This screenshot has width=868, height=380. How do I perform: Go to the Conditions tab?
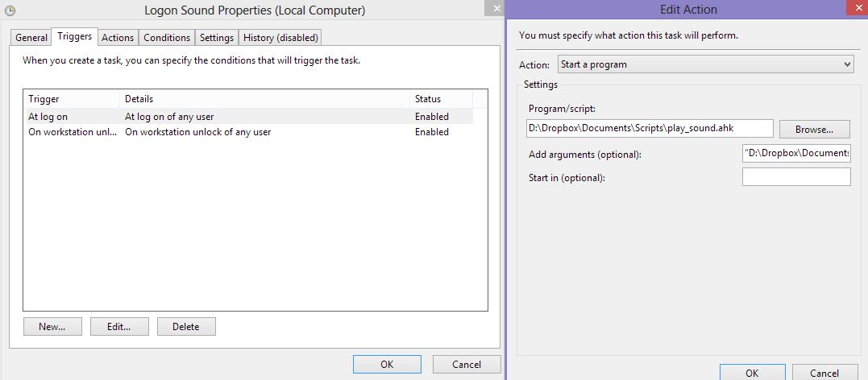[x=167, y=38]
